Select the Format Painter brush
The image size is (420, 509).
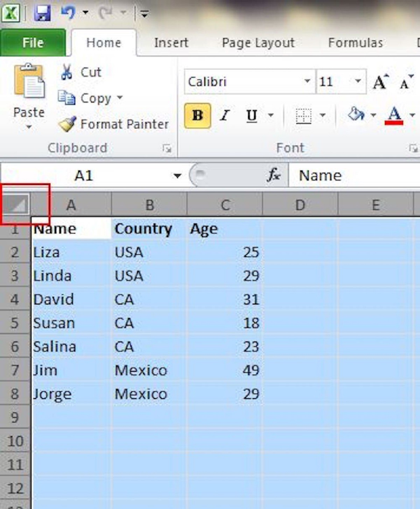(67, 124)
